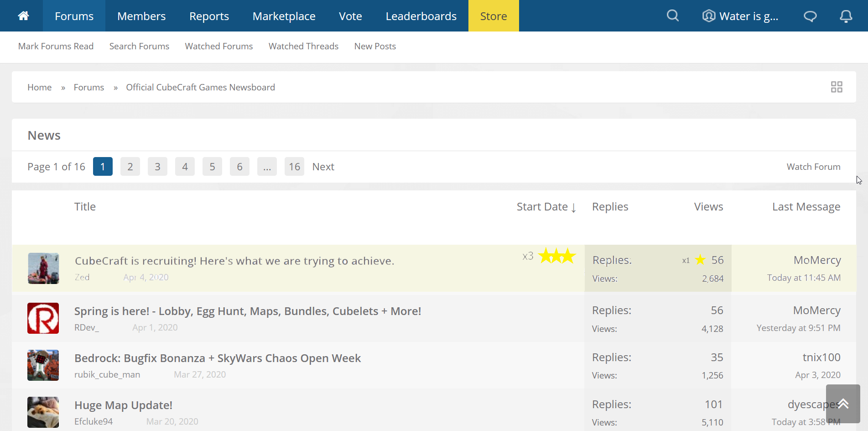Open the search magnifier icon
Screen dimensions: 868x431
(x=673, y=16)
